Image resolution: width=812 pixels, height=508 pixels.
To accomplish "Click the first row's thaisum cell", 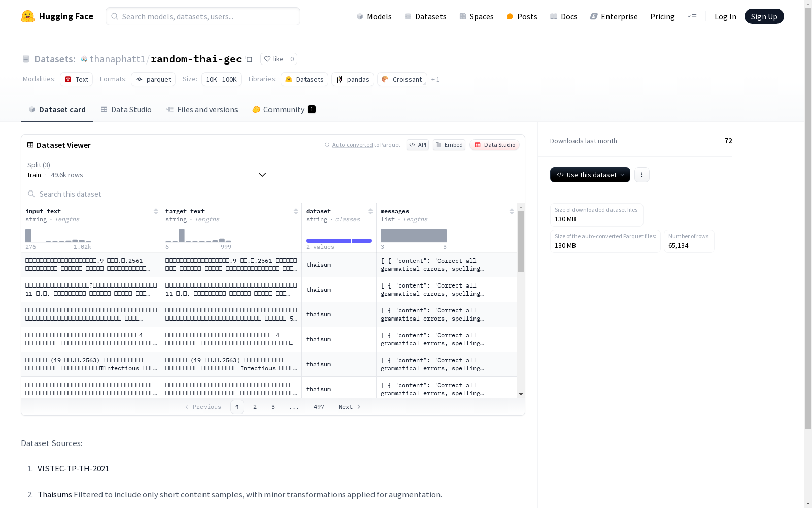I will point(339,265).
